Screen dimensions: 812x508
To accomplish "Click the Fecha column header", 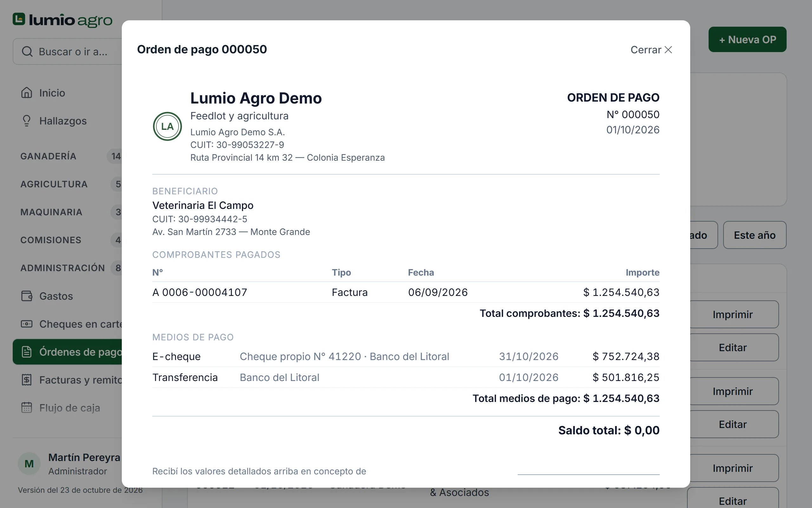I will (x=421, y=272).
